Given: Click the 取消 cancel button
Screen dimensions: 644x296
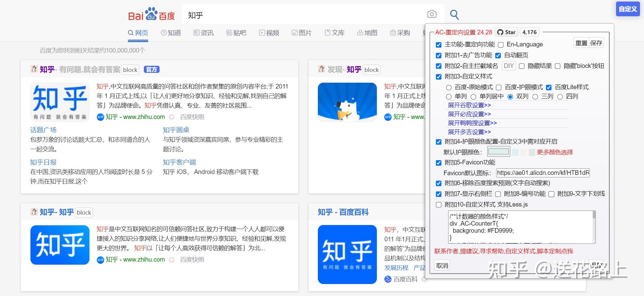Looking at the screenshot, I should pyautogui.click(x=442, y=266).
